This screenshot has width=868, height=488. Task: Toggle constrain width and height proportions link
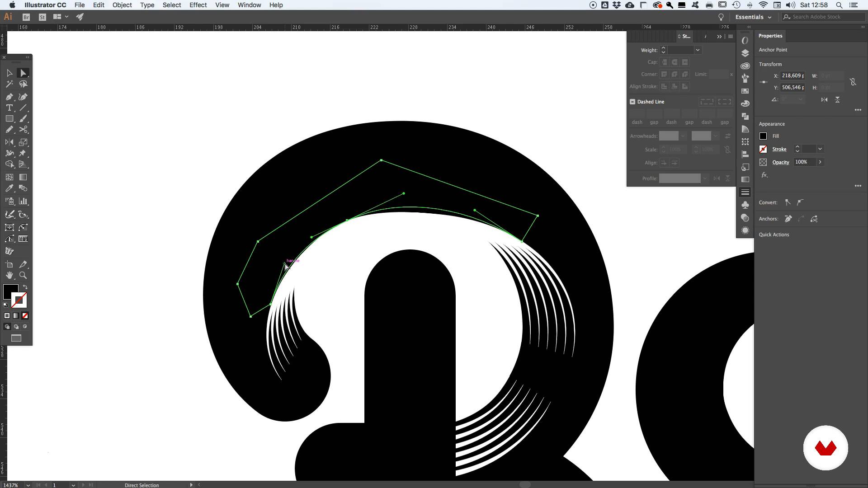853,82
